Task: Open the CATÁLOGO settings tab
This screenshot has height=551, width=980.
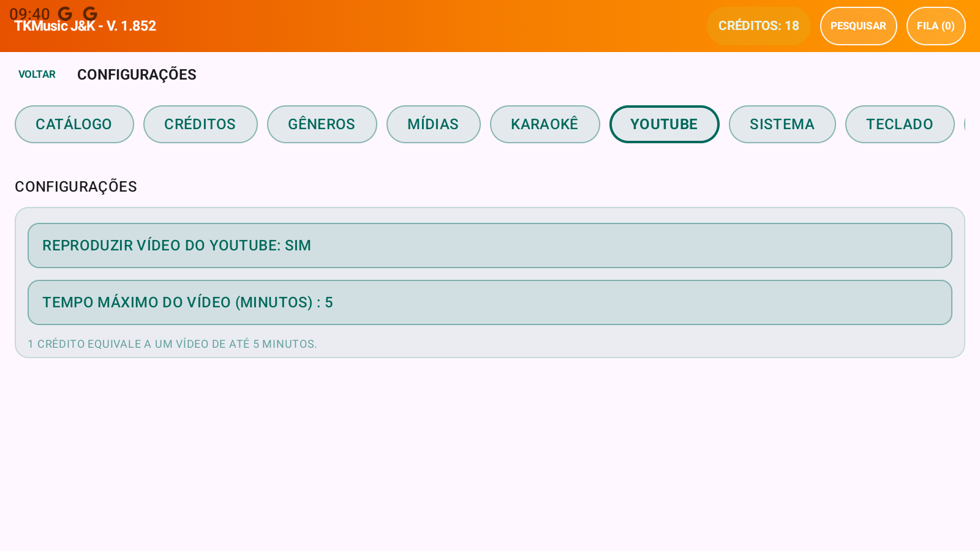Action: point(74,124)
